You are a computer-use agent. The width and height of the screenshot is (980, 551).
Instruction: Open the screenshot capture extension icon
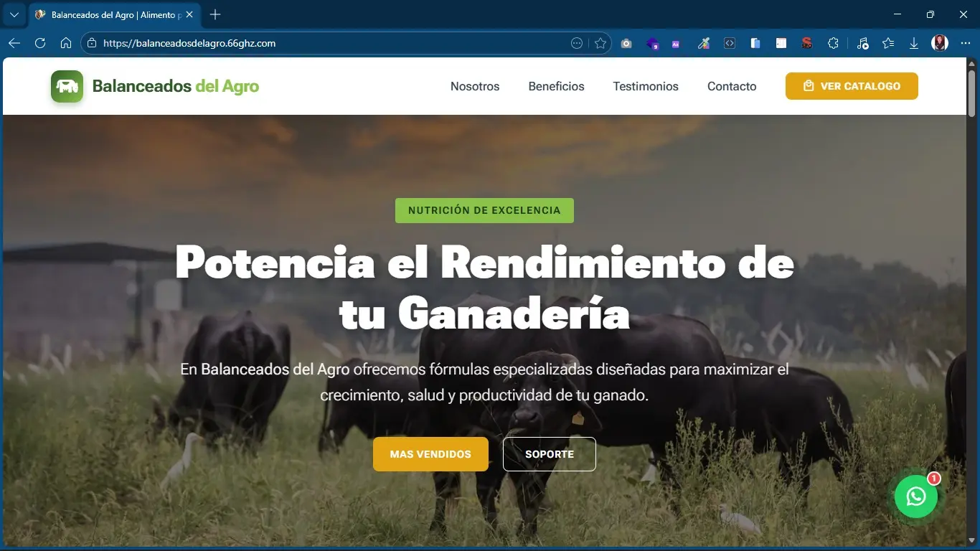pyautogui.click(x=626, y=43)
